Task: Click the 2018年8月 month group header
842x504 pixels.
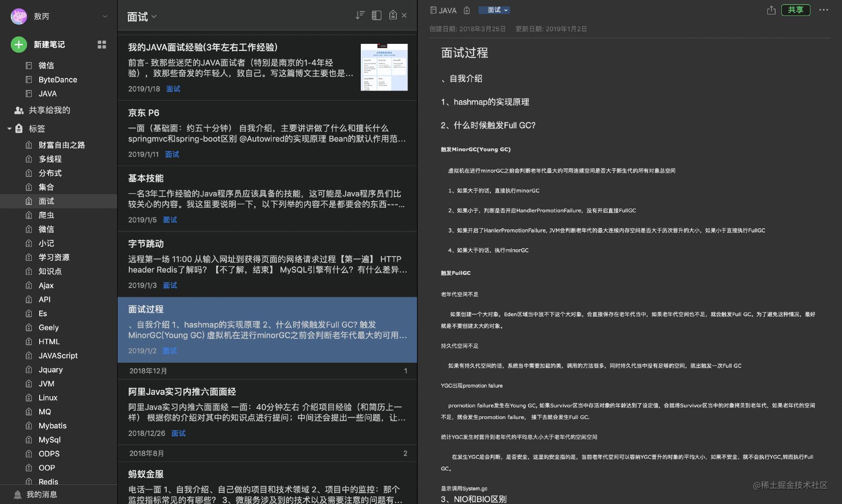Action: [267, 453]
